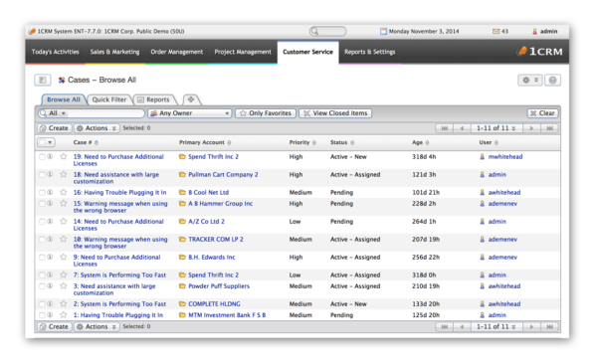Go to the first page using the top pager

pyautogui.click(x=445, y=128)
